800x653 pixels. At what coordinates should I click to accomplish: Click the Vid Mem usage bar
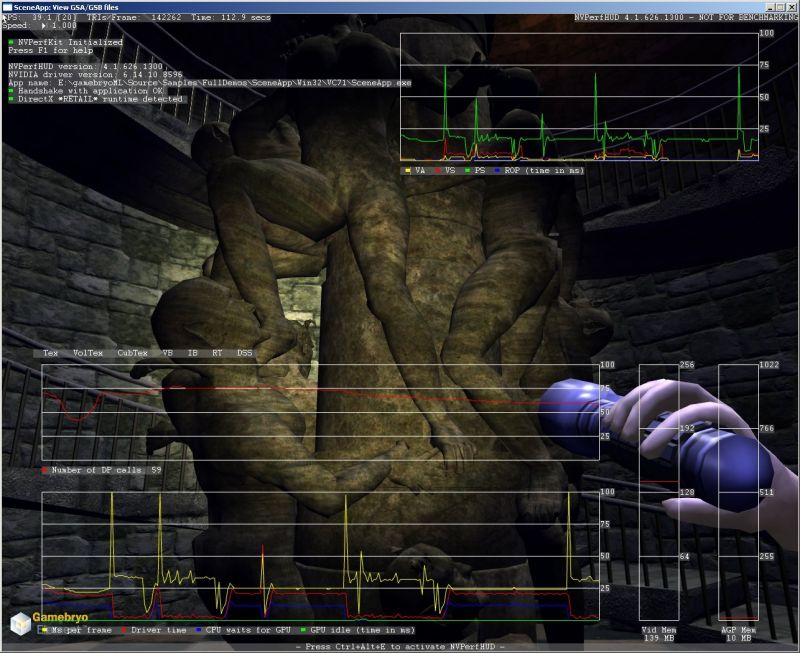(659, 492)
